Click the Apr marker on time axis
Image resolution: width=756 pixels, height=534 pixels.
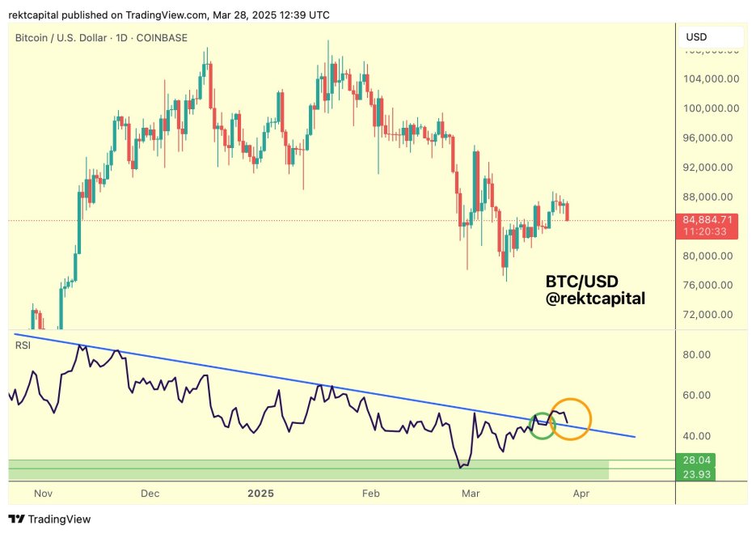coord(581,494)
